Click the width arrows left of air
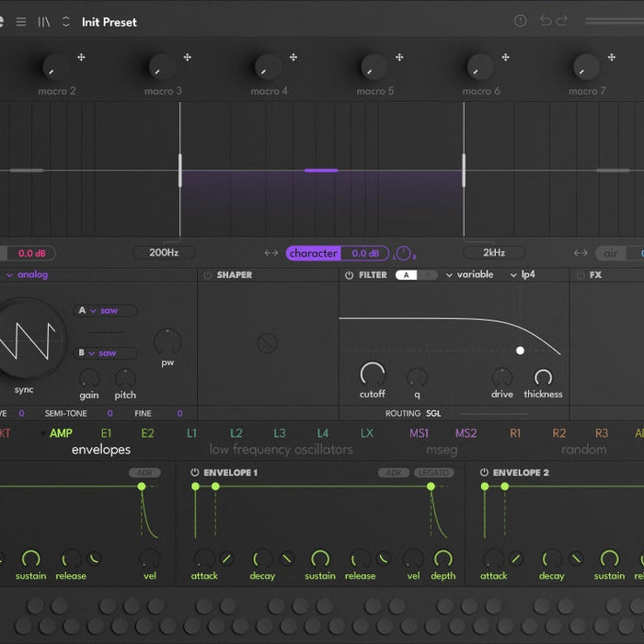 581,253
